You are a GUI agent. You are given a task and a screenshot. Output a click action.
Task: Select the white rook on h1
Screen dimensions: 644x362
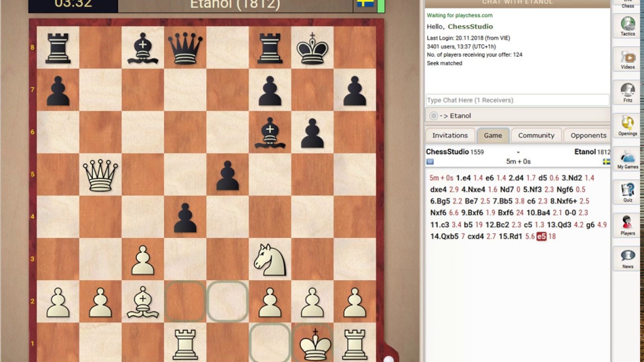(x=355, y=344)
